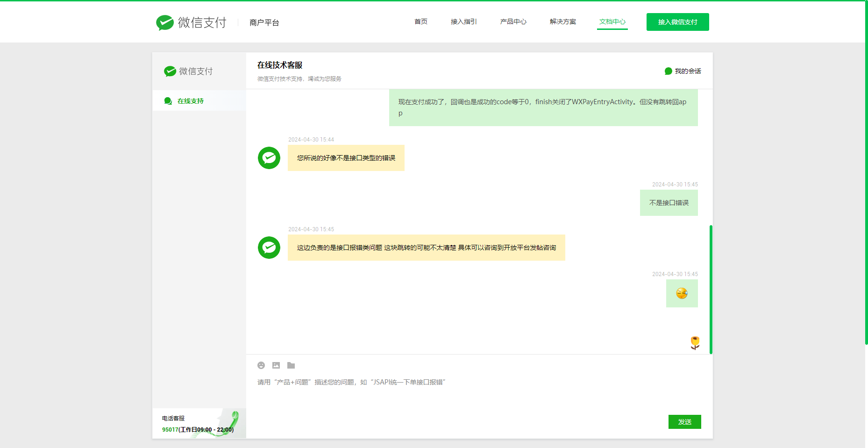Click the 发送 send button
Image resolution: width=868 pixels, height=448 pixels.
(x=685, y=422)
